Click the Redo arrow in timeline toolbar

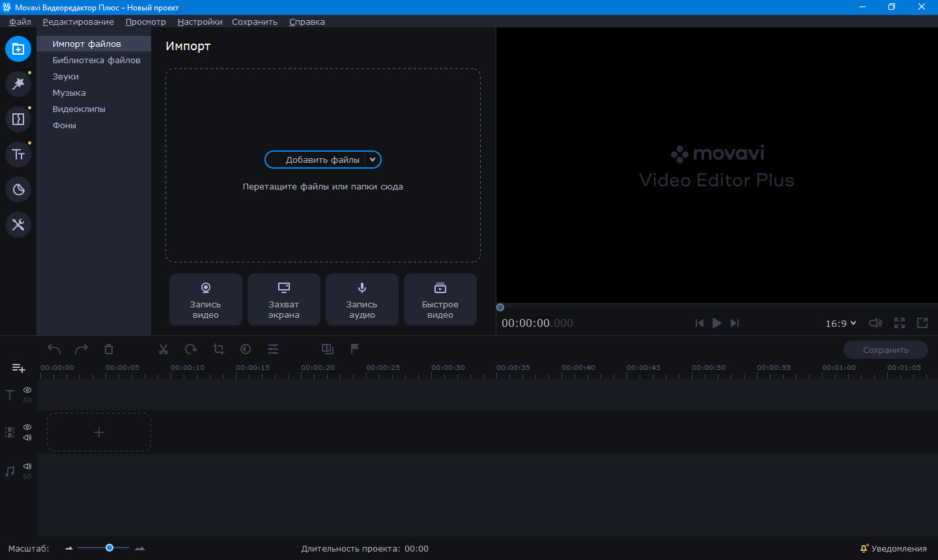[81, 349]
